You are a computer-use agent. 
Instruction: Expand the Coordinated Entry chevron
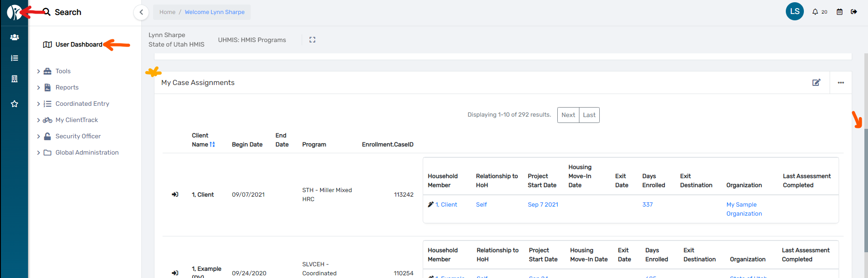click(x=38, y=104)
